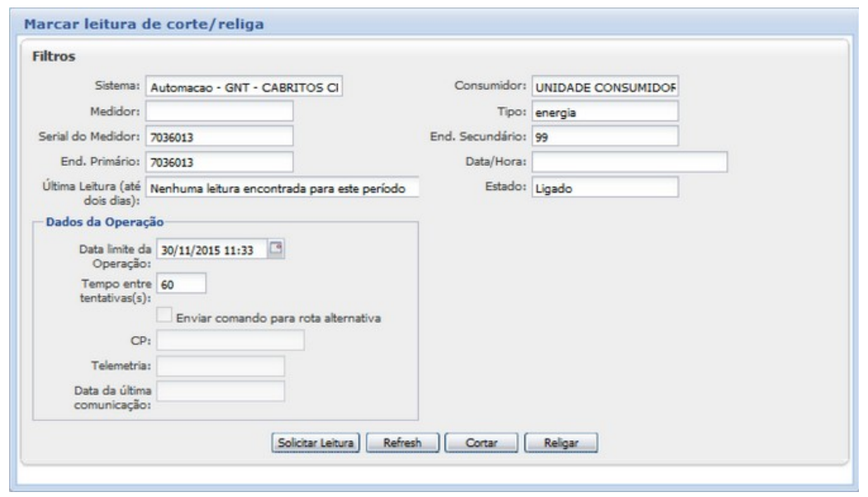868x497 pixels.
Task: Click the Sistema input field
Action: (243, 87)
